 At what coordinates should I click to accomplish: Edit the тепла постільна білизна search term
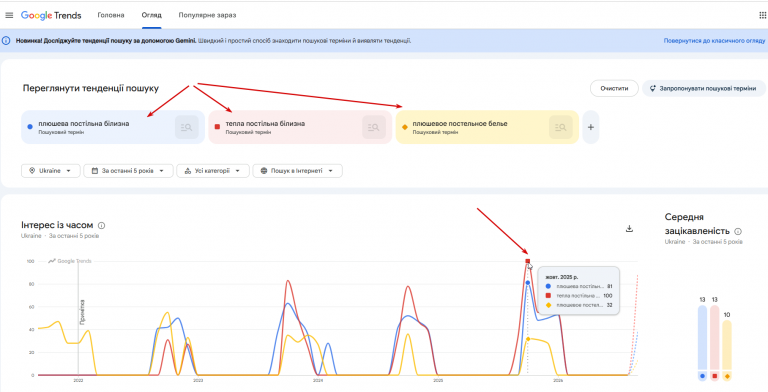tap(265, 124)
